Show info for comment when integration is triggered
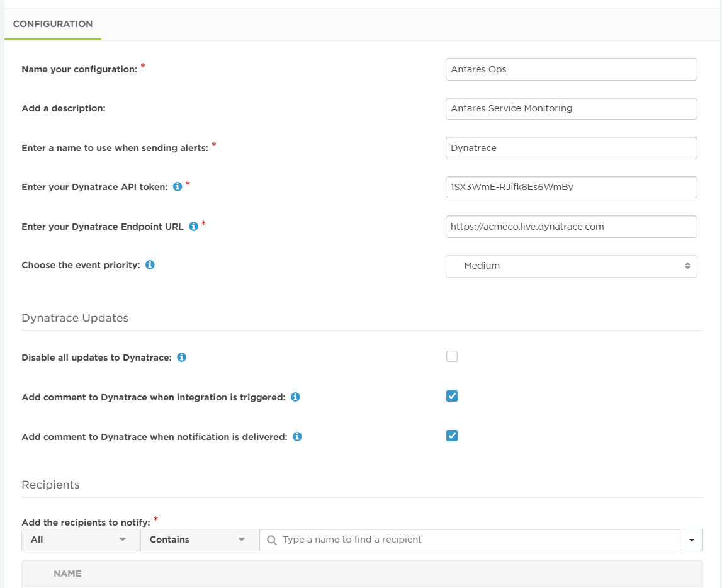 pos(295,397)
